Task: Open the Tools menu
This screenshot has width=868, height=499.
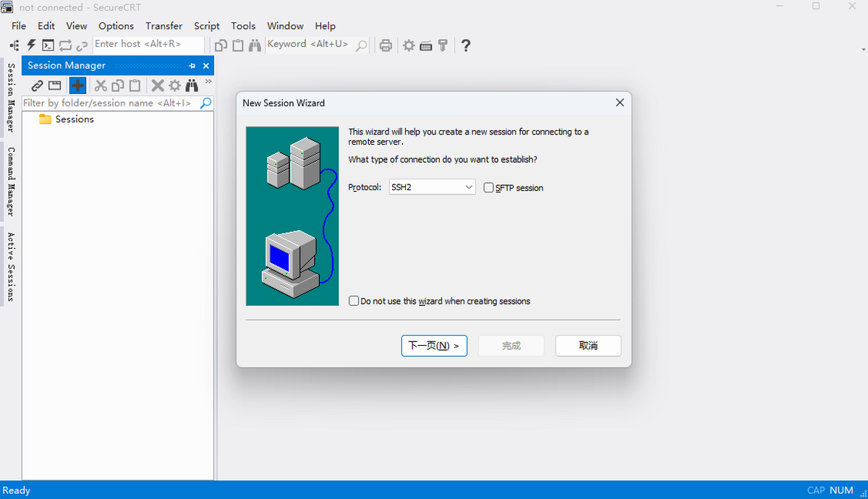Action: (x=243, y=25)
